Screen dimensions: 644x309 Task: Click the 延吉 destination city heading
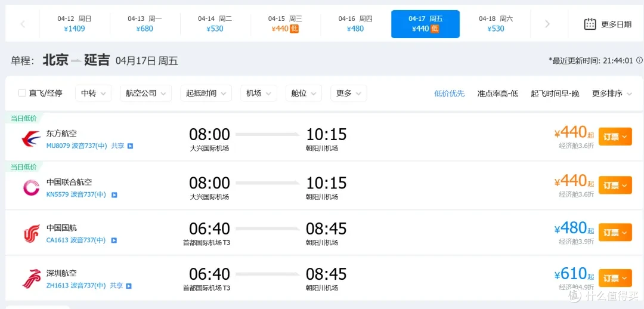tap(97, 60)
